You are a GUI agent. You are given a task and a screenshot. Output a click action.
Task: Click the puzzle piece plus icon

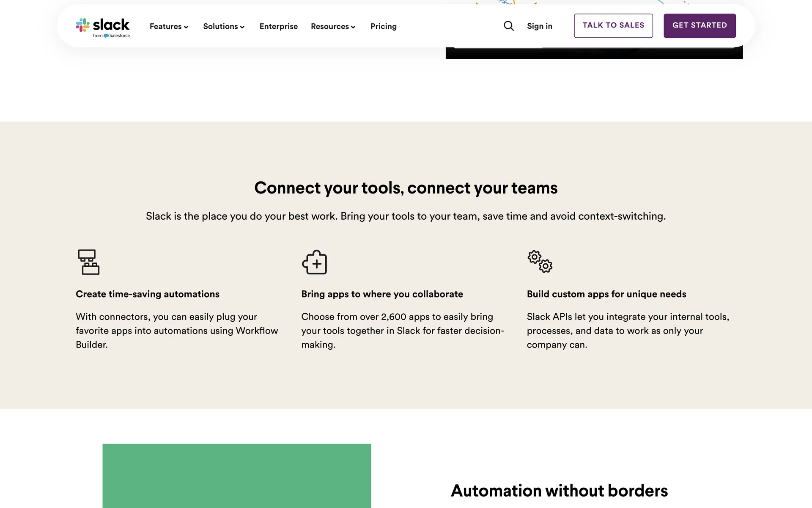[314, 262]
